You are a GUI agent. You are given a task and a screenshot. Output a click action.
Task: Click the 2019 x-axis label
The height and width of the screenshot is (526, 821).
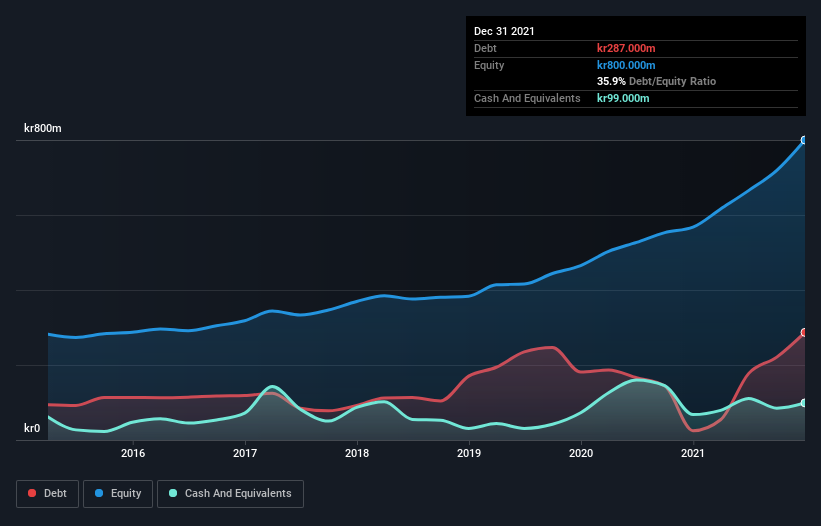click(469, 453)
